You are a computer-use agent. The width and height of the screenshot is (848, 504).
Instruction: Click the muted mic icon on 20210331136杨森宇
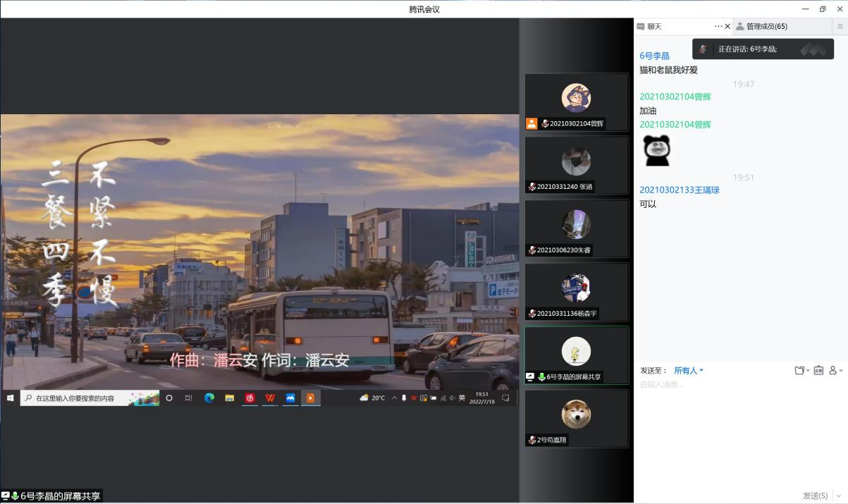coord(532,314)
